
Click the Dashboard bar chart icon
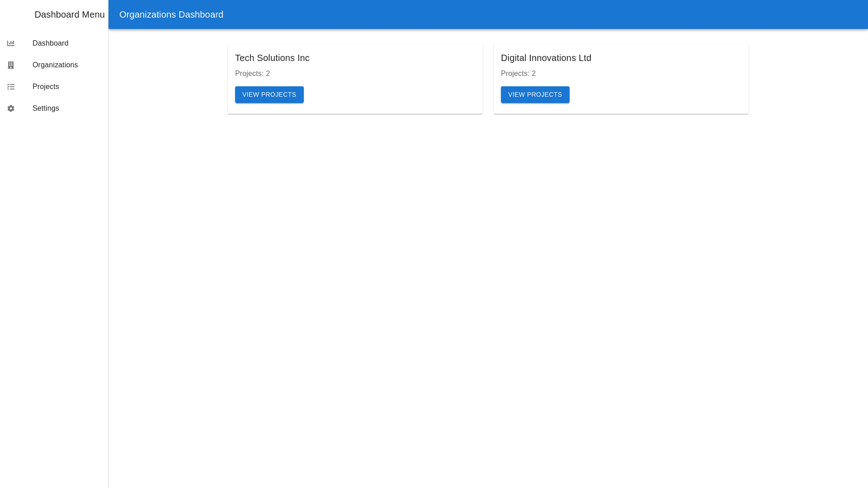11,43
